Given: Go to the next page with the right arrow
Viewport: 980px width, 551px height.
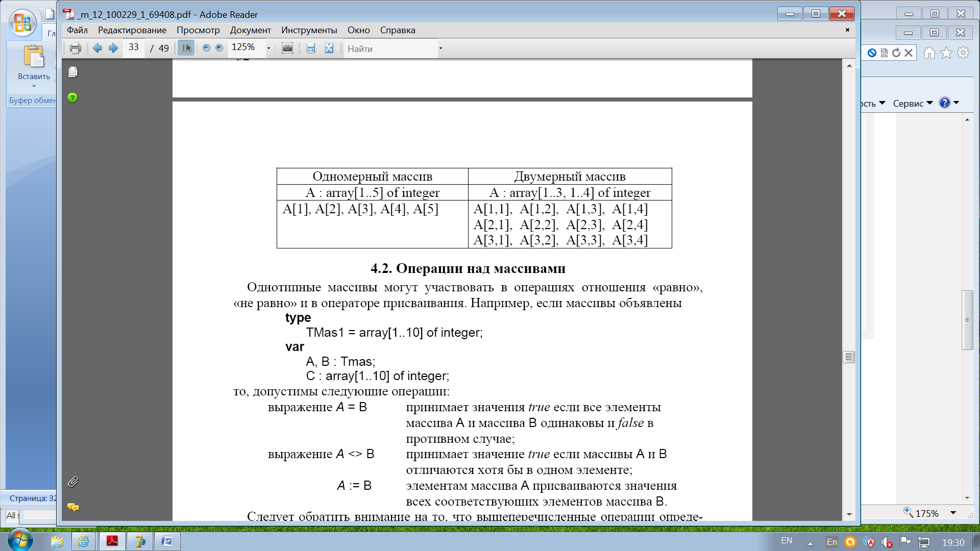Looking at the screenshot, I should click(113, 48).
